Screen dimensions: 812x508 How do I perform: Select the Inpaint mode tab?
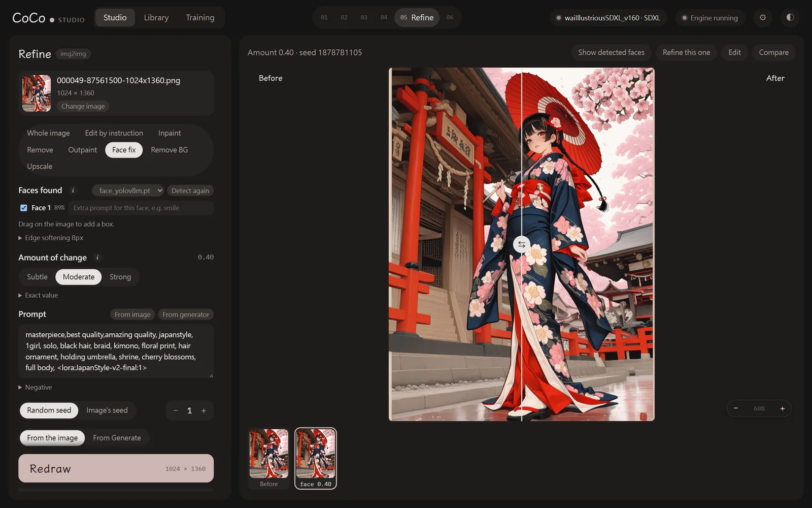[170, 133]
